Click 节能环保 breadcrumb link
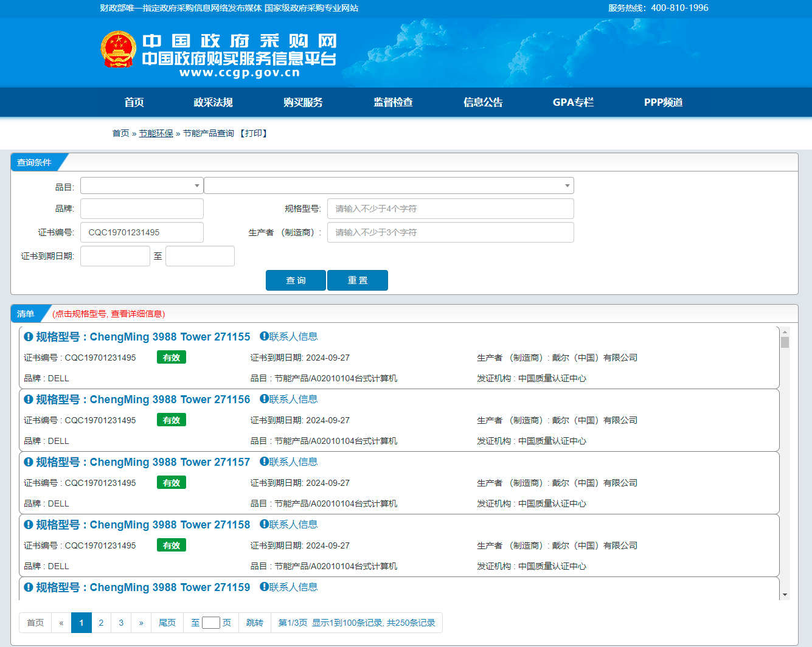This screenshot has height=647, width=812. 156,133
